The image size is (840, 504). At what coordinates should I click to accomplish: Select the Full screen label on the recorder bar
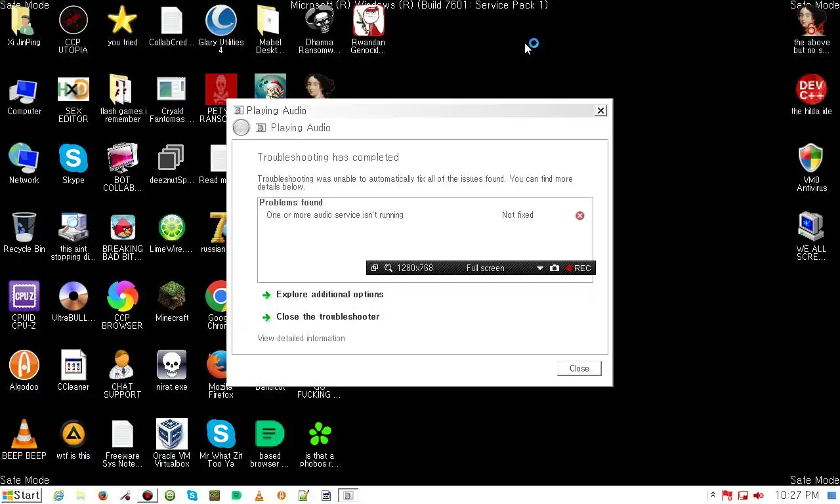click(485, 268)
